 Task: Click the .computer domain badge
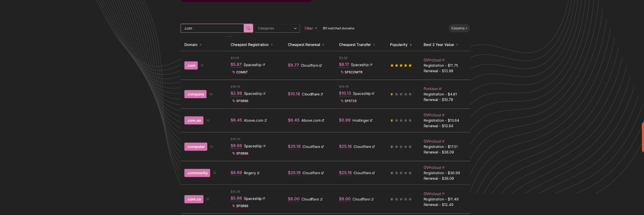[196, 147]
